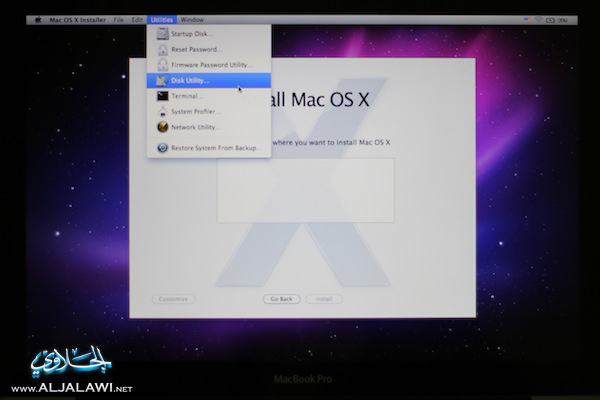This screenshot has height=400, width=600.
Task: Click the Firmware Password lock icon
Action: click(x=163, y=65)
